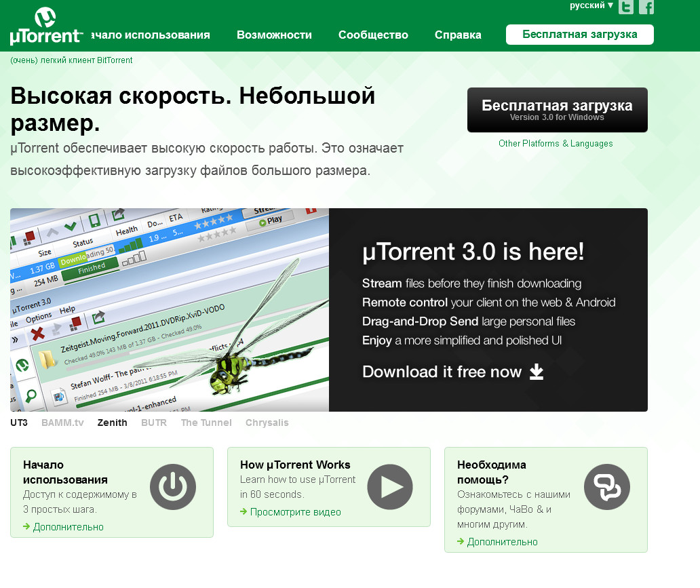Open the Twitter icon in the header

point(626,7)
